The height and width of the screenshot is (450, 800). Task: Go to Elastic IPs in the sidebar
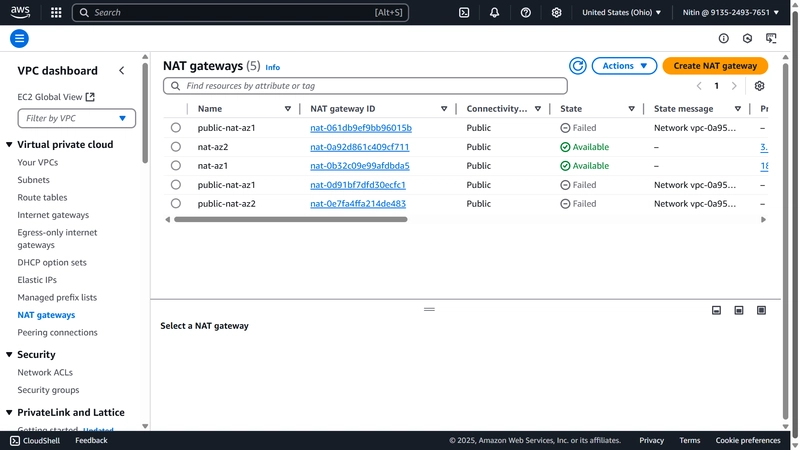pos(37,280)
